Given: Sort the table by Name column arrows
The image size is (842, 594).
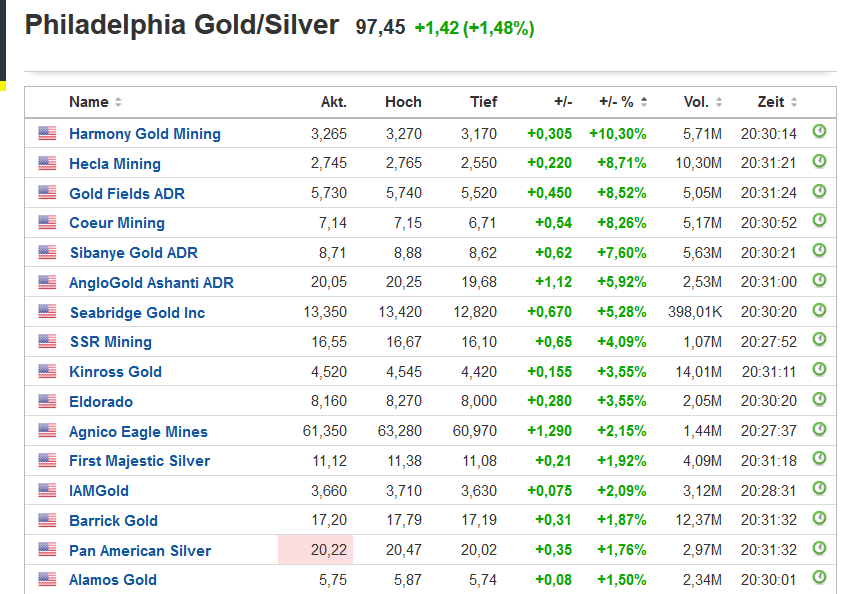Looking at the screenshot, I should (x=118, y=102).
